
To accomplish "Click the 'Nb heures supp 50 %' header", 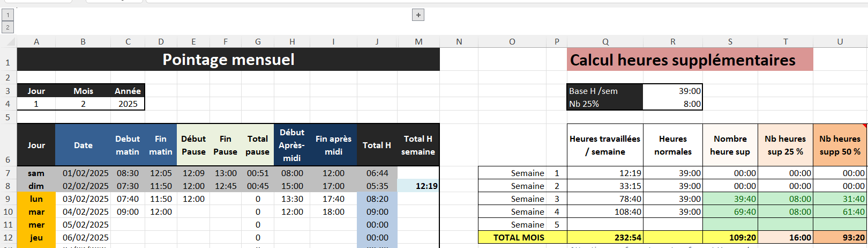I will point(839,145).
